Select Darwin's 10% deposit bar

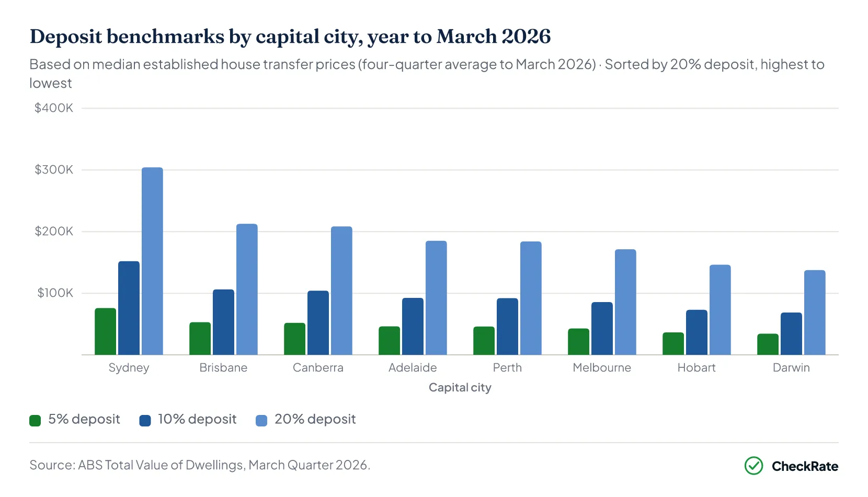tap(791, 334)
